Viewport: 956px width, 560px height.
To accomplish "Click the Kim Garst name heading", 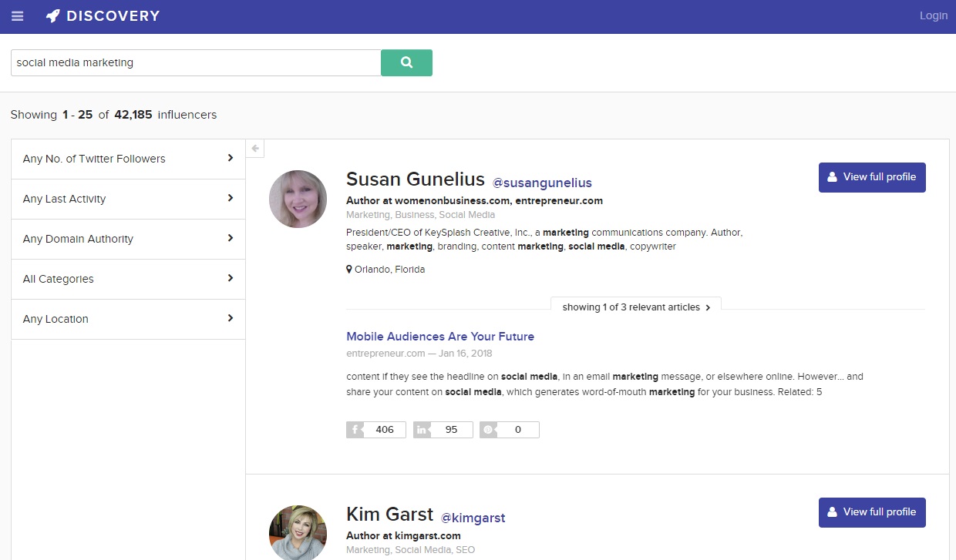I will click(390, 515).
